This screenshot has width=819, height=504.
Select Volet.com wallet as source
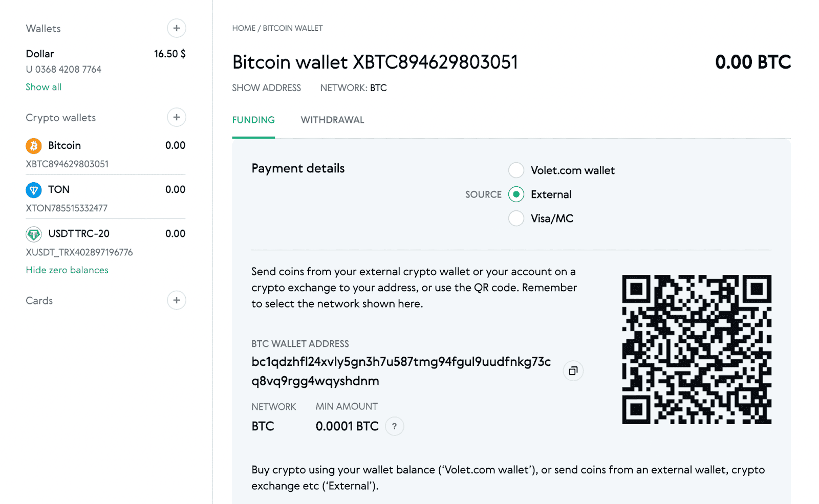[x=516, y=170]
